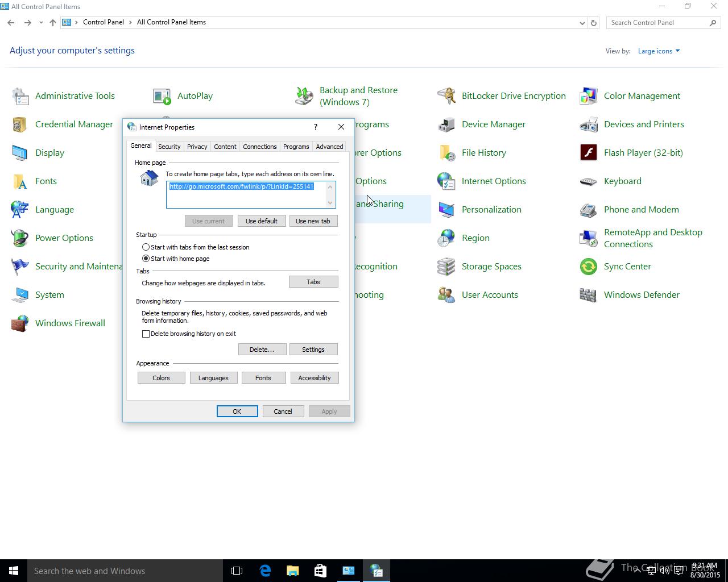Switch to the Privacy tab
728x582 pixels.
click(x=197, y=147)
